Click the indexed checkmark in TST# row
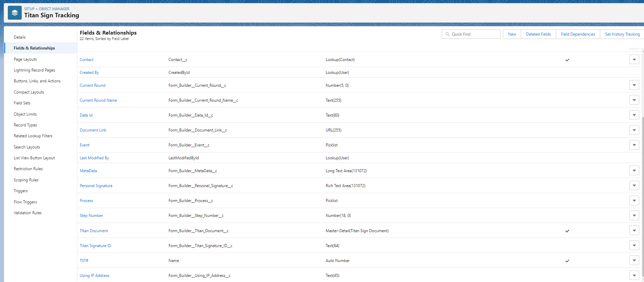Screen dimensions: 644x282 567,261
